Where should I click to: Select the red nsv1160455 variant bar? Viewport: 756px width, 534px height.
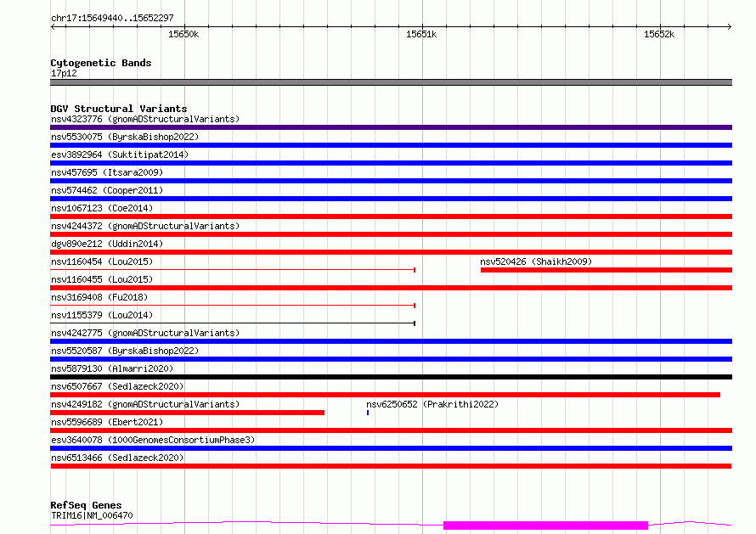tap(391, 288)
